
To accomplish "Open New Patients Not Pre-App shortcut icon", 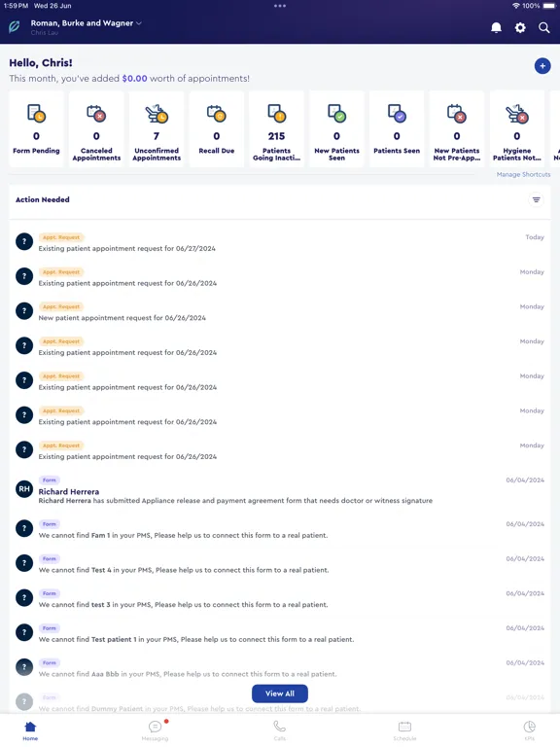I will point(457,114).
